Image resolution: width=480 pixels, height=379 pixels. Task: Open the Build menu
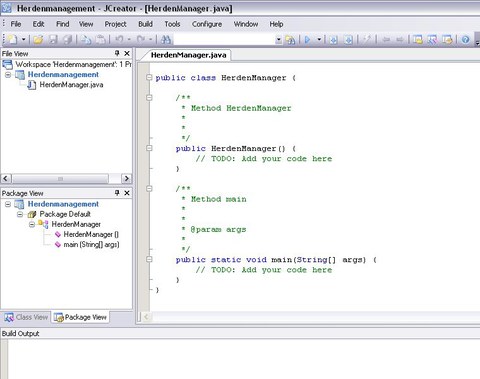145,24
